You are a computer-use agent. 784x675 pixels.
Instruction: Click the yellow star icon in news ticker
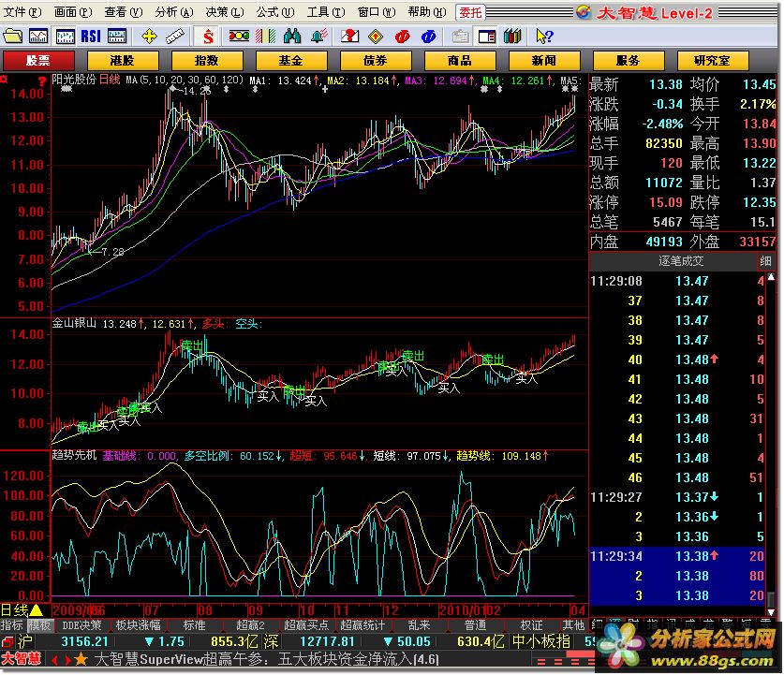tap(81, 660)
